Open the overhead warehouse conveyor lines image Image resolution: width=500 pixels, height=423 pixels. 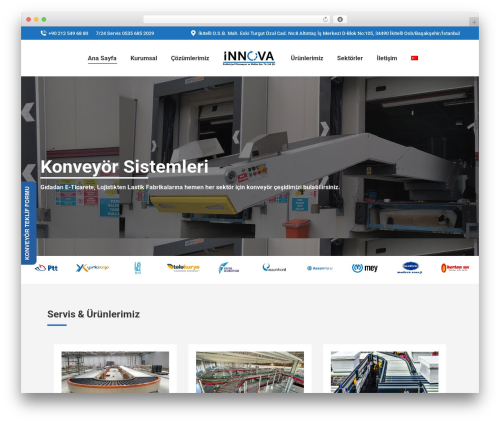click(250, 372)
